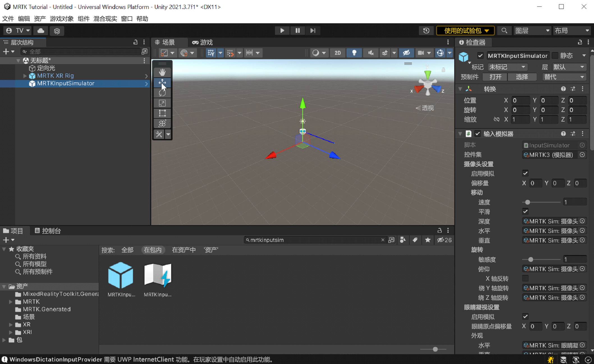Image resolution: width=594 pixels, height=364 pixels.
Task: Open 输入模拟器 component help icon
Action: (x=563, y=134)
